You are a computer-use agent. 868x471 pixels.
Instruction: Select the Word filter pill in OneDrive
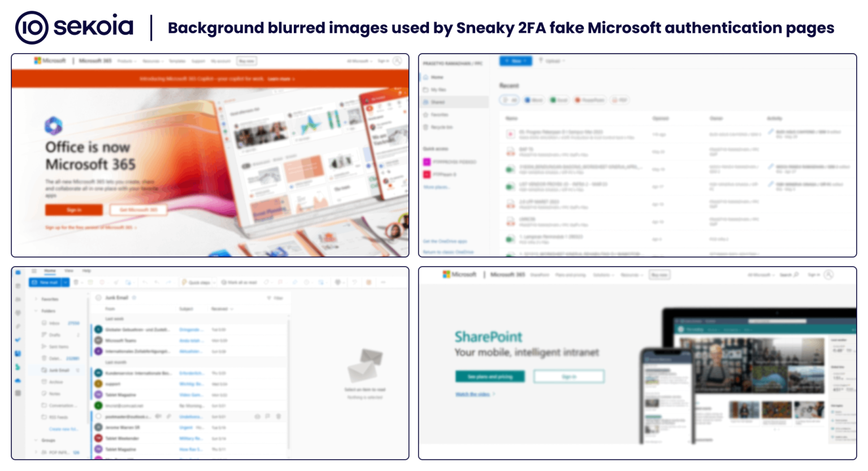click(x=533, y=100)
